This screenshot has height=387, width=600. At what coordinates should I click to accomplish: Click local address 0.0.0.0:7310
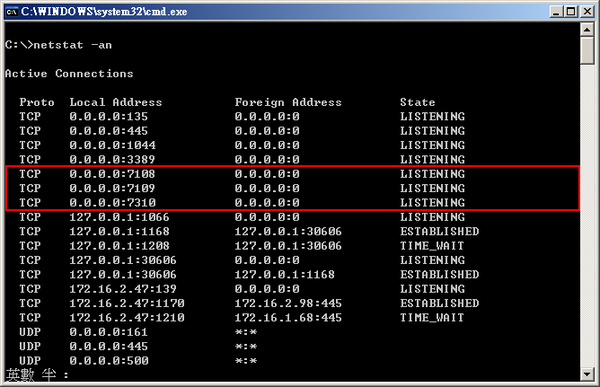point(112,202)
